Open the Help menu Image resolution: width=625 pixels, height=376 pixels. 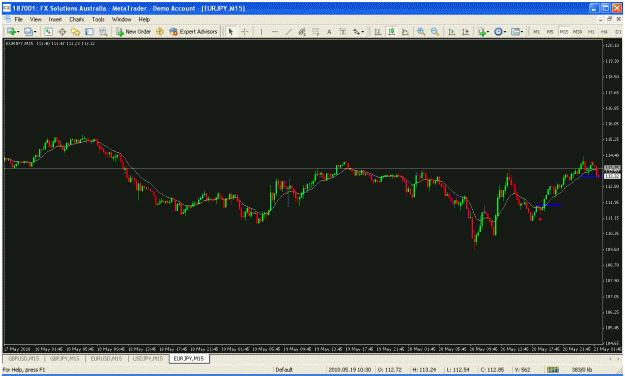[144, 19]
